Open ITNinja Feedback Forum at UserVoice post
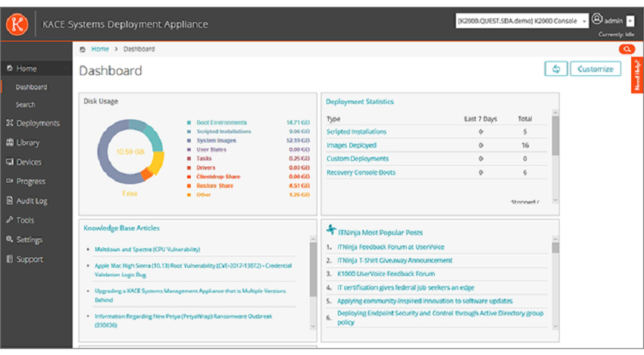The height and width of the screenshot is (355, 644). click(391, 247)
